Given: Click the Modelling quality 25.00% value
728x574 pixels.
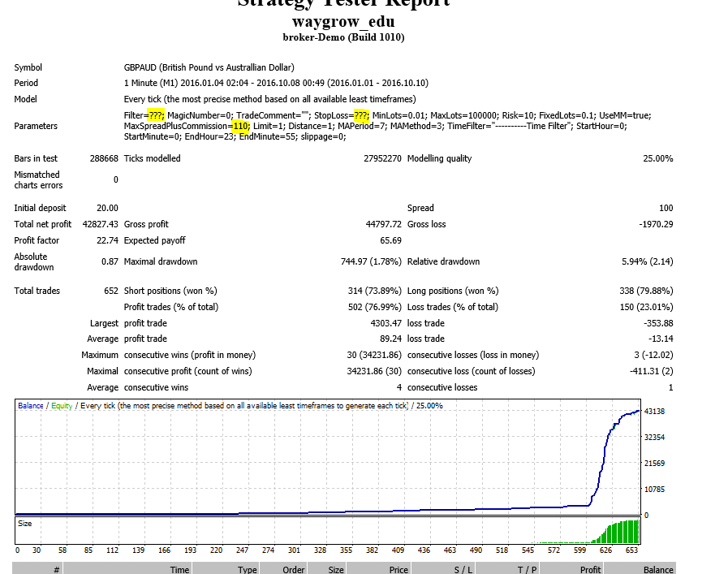Looking at the screenshot, I should [657, 159].
